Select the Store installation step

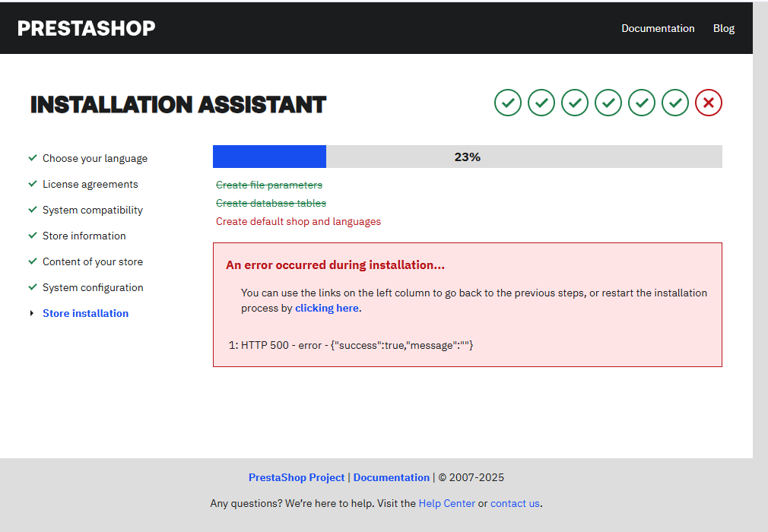point(86,313)
